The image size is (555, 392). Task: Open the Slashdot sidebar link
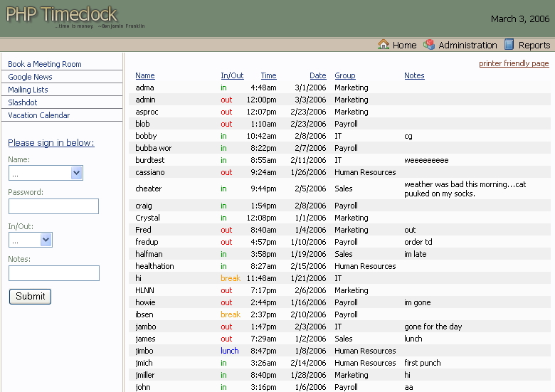[22, 102]
